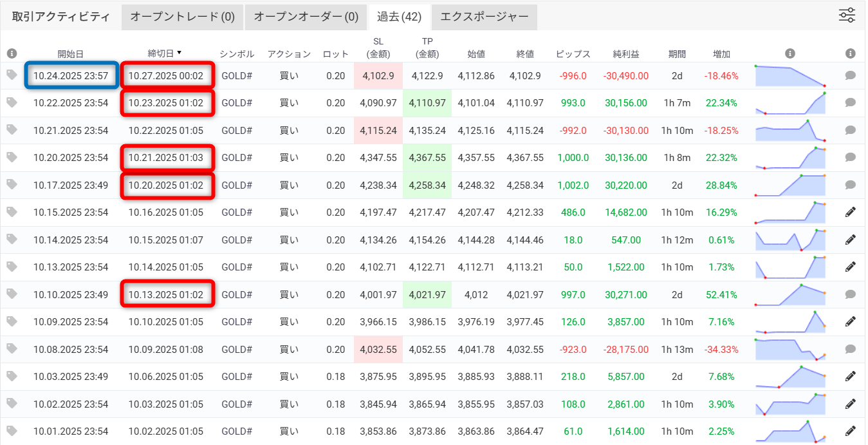Open comment bubble for 10.24.2025 trade
Screen dimensions: 868x445
(x=850, y=75)
